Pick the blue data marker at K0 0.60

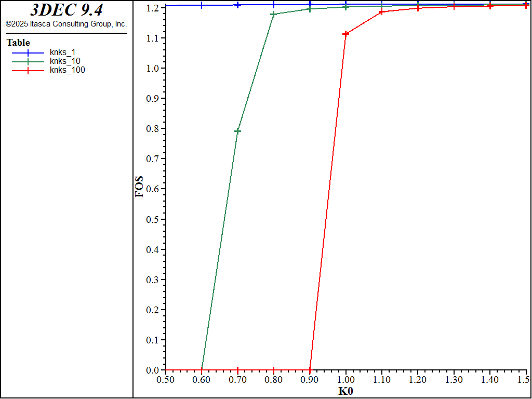click(x=202, y=5)
